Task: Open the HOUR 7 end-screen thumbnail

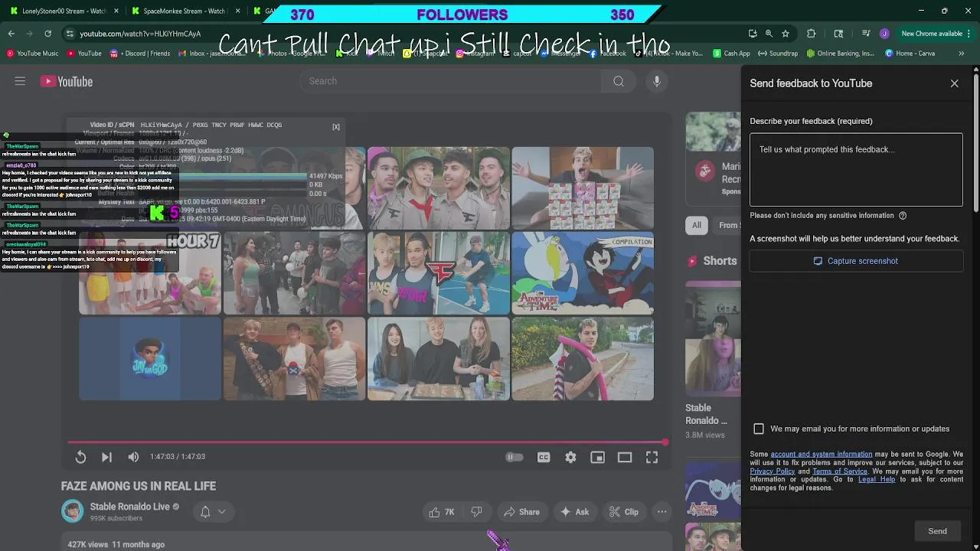Action: (x=150, y=273)
